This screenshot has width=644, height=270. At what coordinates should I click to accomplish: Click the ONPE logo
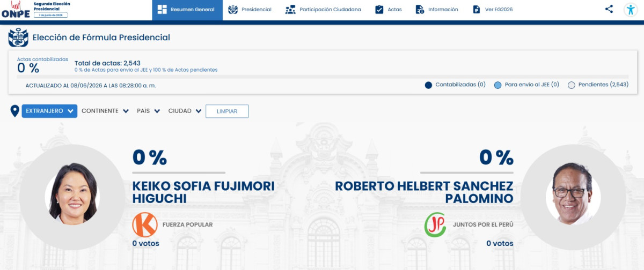pyautogui.click(x=16, y=10)
